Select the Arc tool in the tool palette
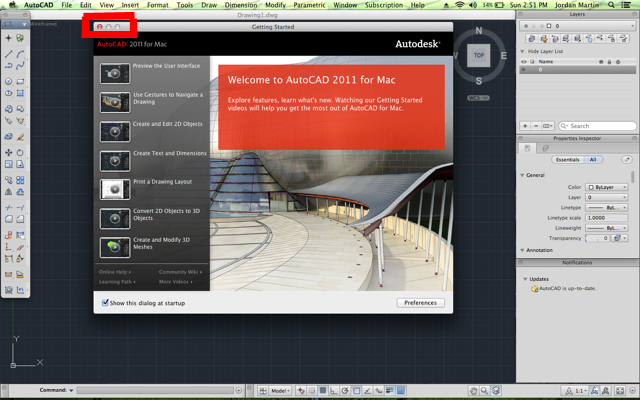Image resolution: width=640 pixels, height=400 pixels. 20,54
